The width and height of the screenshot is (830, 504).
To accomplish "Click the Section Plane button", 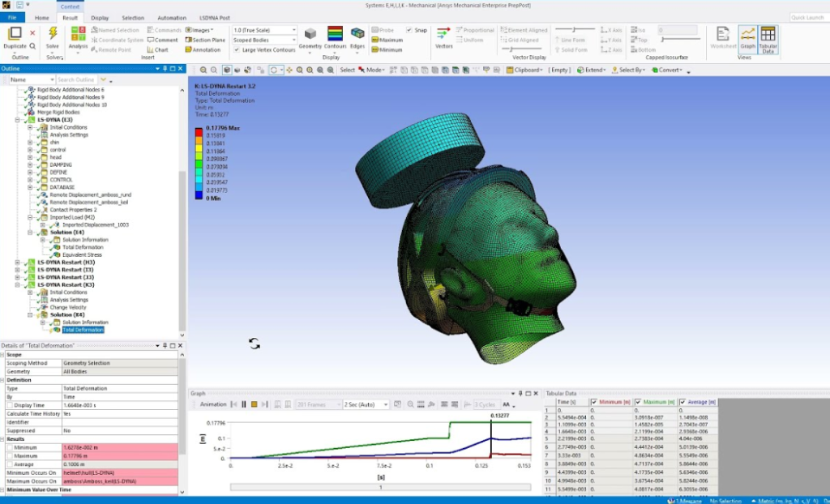I will [x=205, y=40].
